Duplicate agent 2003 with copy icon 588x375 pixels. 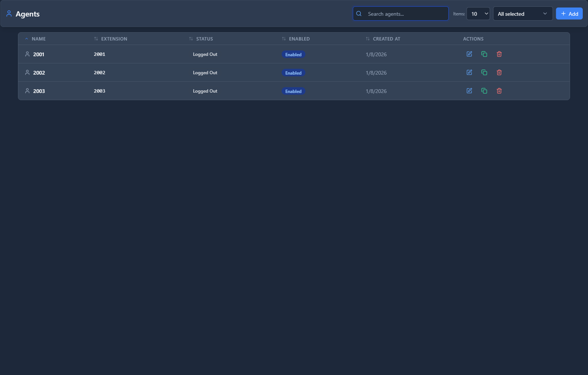pyautogui.click(x=484, y=91)
